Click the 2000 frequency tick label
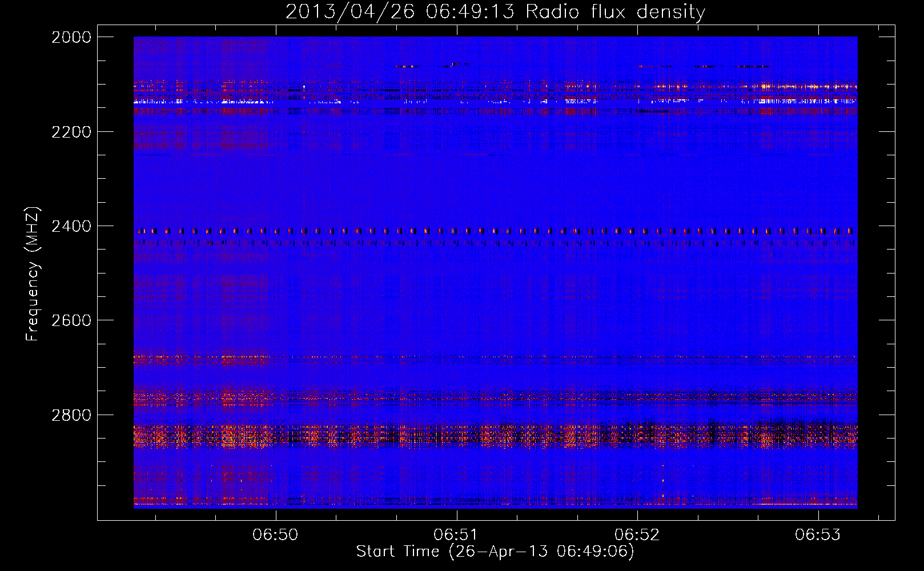Viewport: 924px width, 571px height. tap(71, 37)
